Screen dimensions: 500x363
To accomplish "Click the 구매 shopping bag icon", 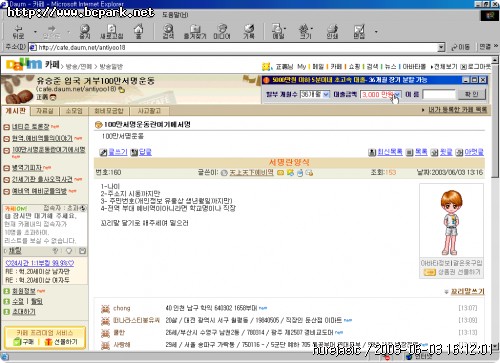I will pos(18,342).
